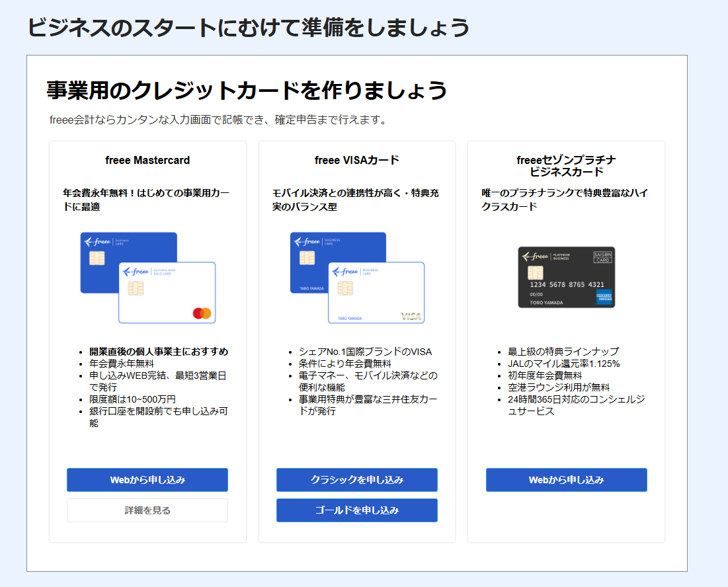This screenshot has width=728, height=587.
Task: Open 詳細を見る for freee Mastercard
Action: click(147, 510)
